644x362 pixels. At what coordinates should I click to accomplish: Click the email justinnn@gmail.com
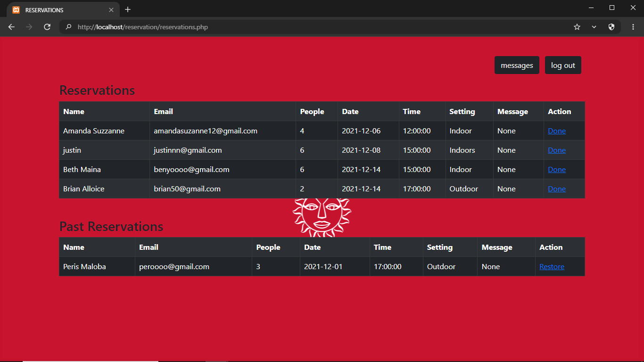click(188, 150)
